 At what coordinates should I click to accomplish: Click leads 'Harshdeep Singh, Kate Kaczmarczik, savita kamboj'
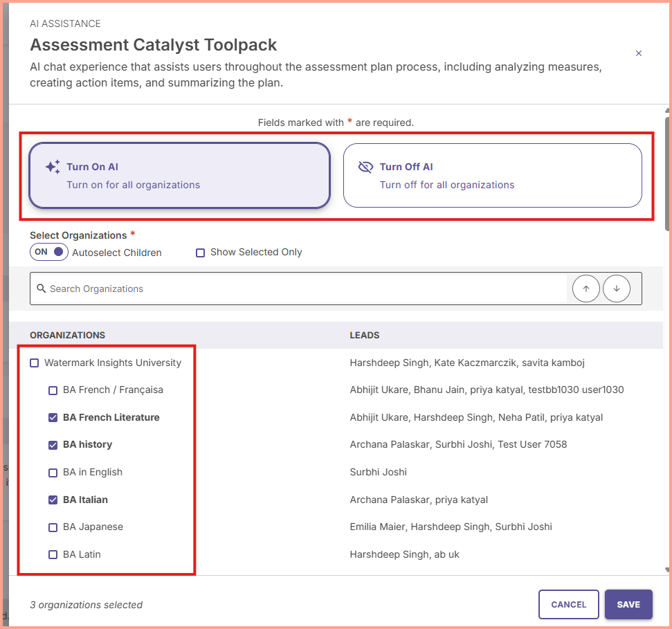point(467,363)
